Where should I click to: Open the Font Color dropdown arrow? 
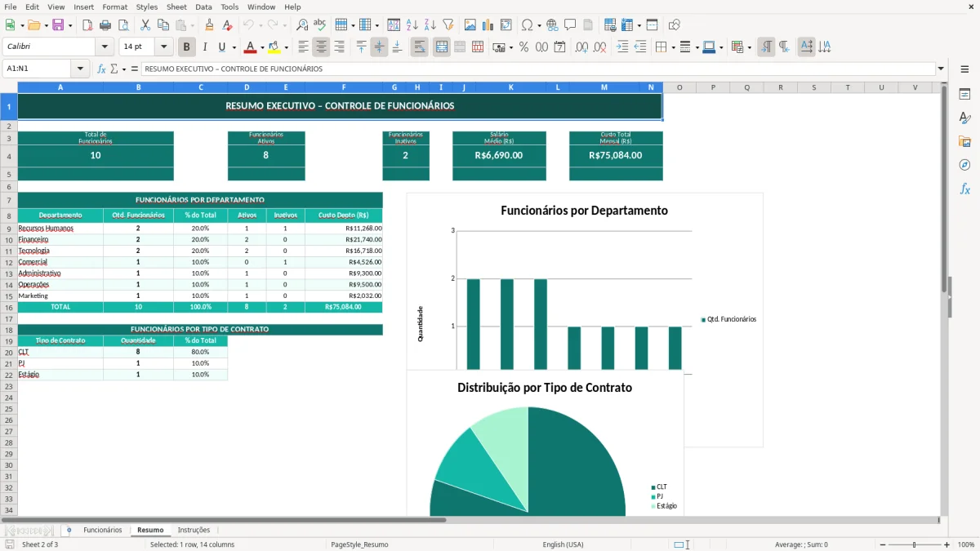point(262,47)
